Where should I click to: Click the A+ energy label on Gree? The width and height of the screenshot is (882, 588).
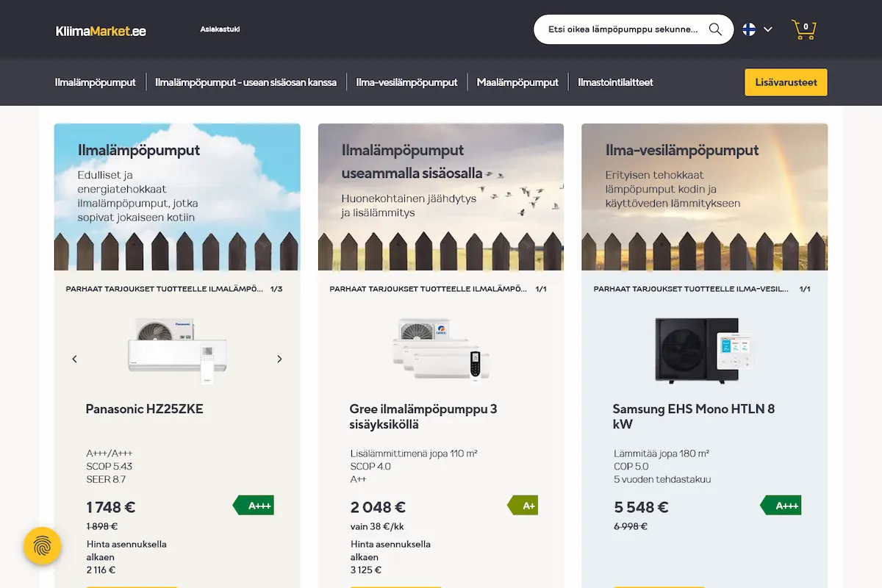point(523,505)
